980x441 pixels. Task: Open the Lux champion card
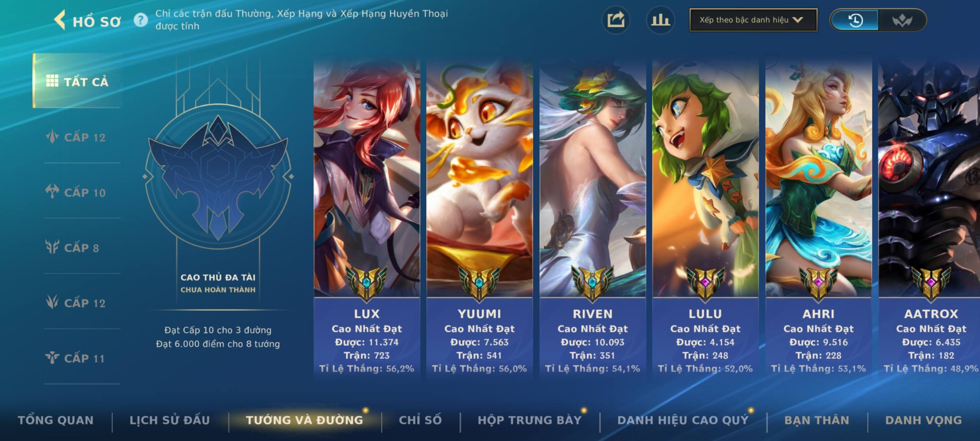point(367,218)
